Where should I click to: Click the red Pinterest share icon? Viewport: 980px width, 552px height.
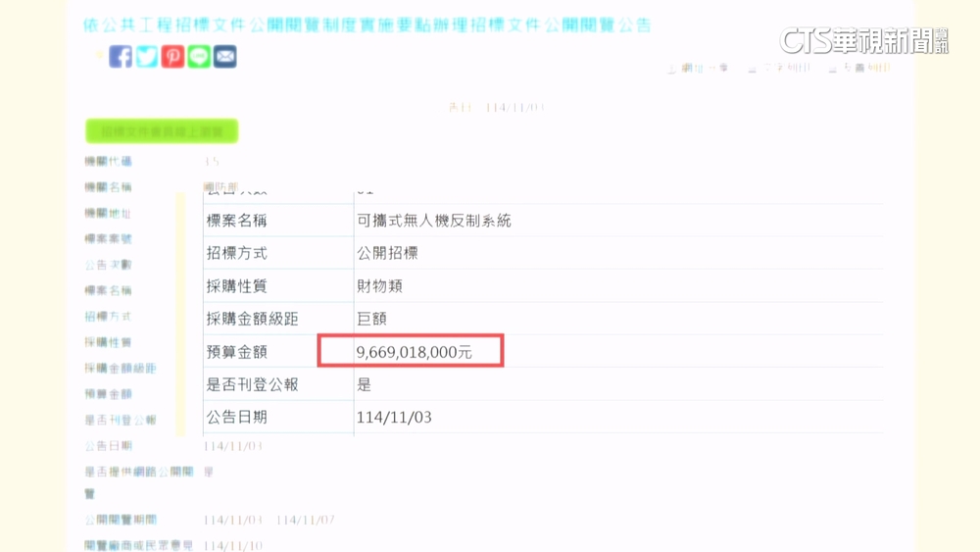coord(172,56)
